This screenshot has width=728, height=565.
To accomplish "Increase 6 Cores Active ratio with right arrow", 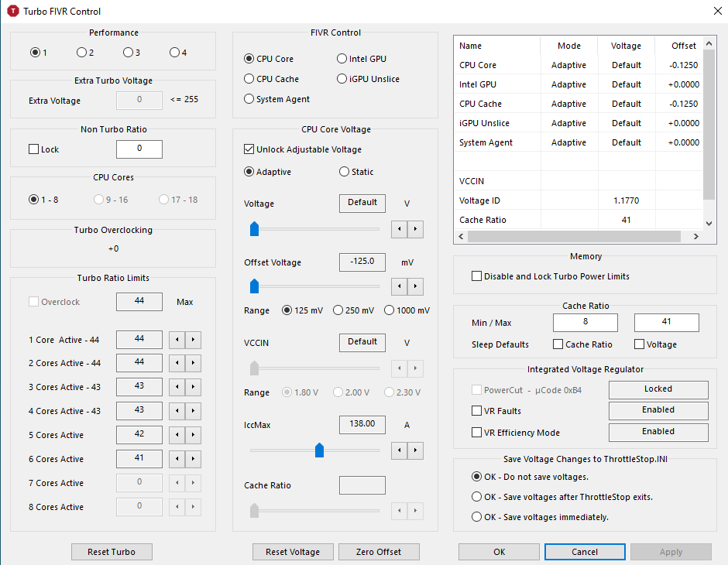I will [193, 459].
